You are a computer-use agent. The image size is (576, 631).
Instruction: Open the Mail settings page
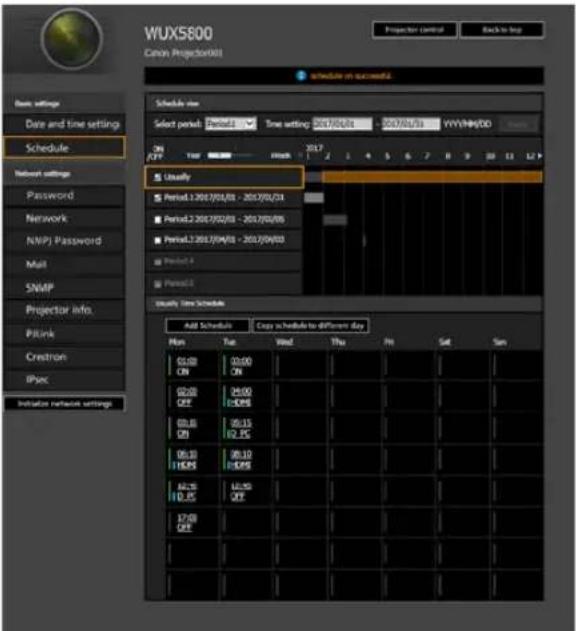[64, 264]
